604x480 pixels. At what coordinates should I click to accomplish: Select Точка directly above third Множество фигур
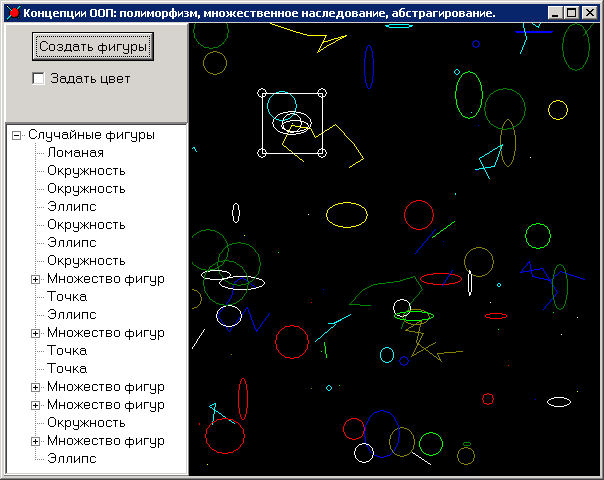67,369
